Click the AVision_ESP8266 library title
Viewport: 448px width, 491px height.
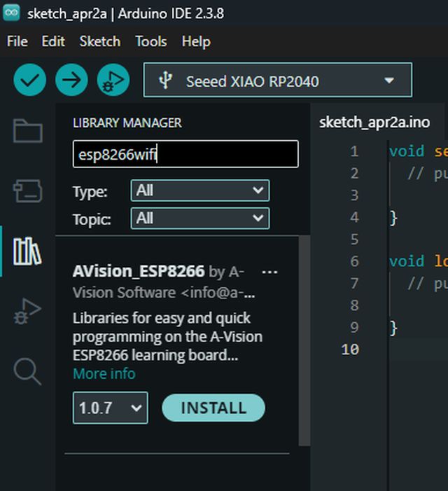tap(139, 271)
